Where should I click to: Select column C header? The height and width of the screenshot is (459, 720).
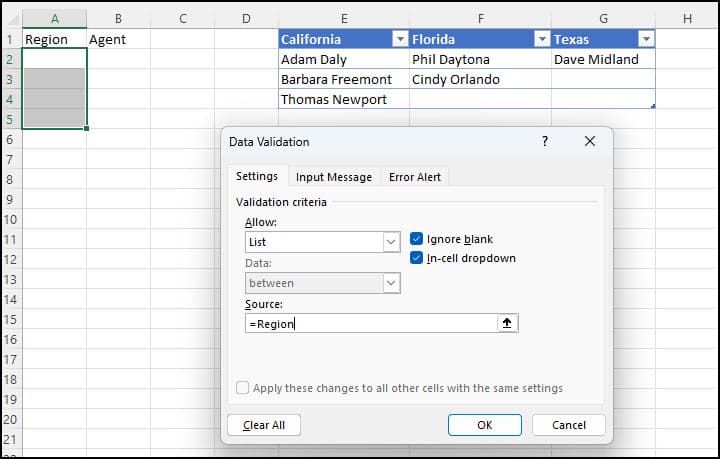[183, 19]
